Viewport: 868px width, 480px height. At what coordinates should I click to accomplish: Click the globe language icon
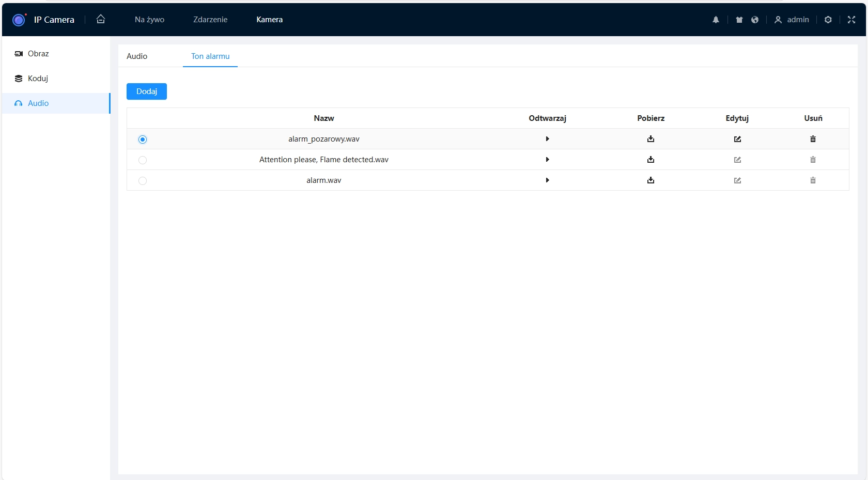(x=755, y=20)
